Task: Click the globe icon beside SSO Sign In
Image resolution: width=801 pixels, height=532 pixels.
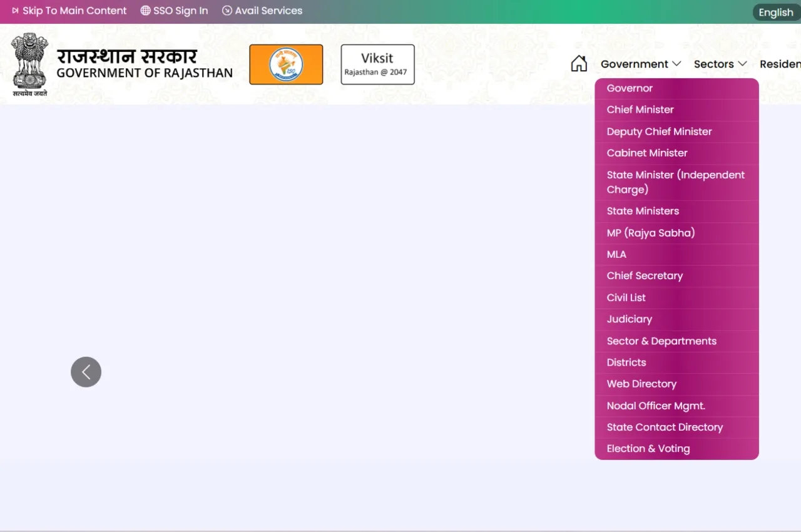Action: coord(145,11)
